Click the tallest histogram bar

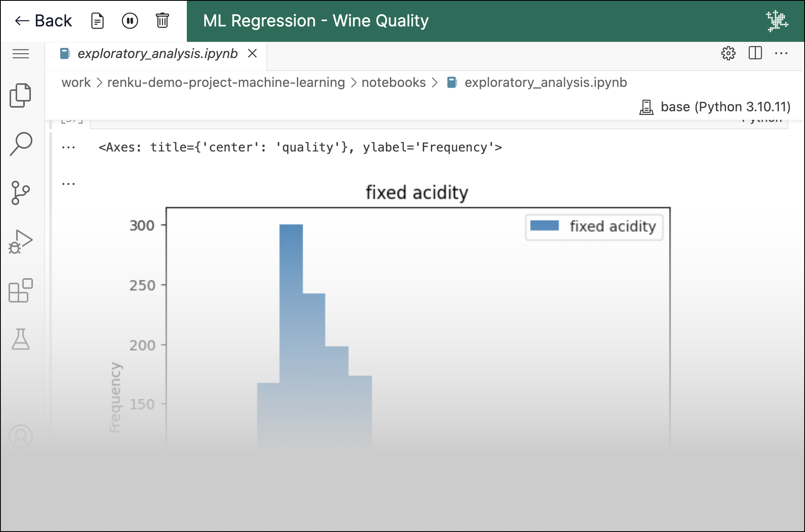tap(291, 336)
